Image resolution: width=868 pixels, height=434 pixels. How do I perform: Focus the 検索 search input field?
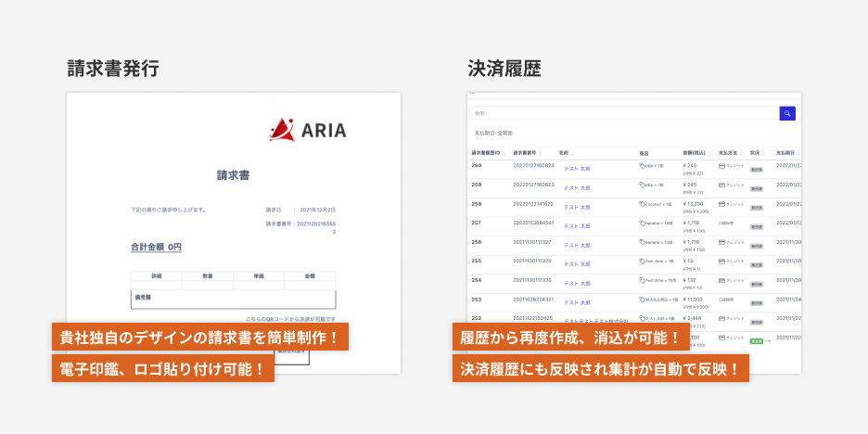point(624,113)
